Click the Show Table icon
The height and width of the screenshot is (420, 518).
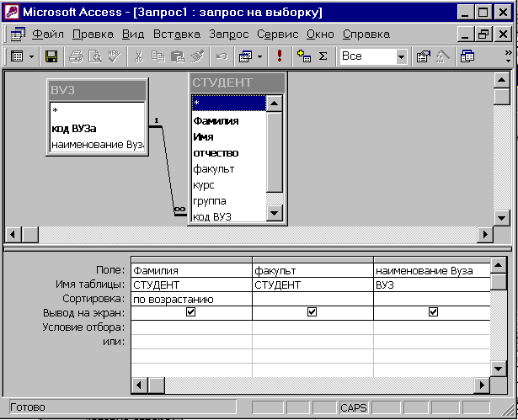coord(303,56)
